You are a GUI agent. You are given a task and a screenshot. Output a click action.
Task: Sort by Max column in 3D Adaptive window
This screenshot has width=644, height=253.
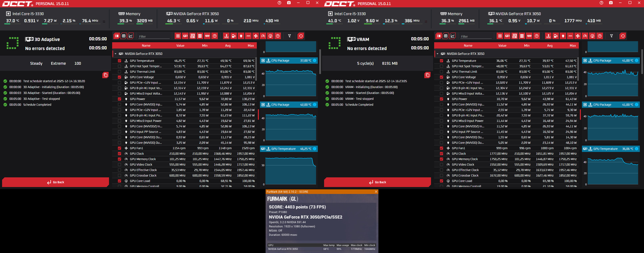coord(251,46)
